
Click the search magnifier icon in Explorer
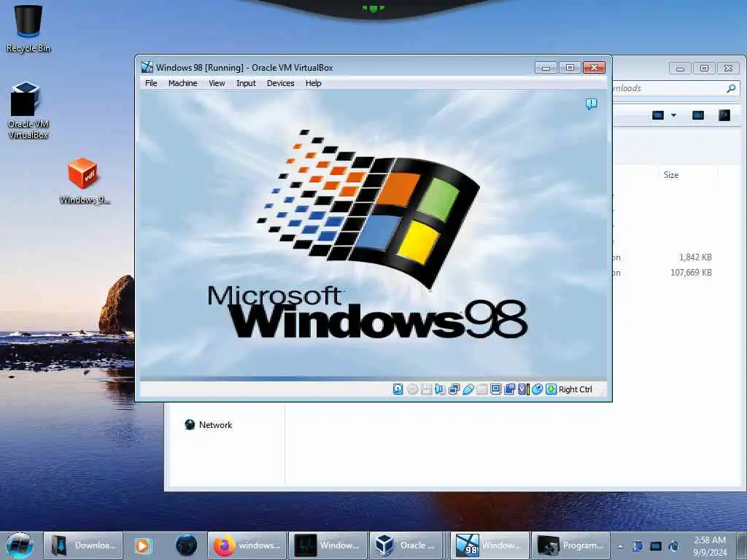pyautogui.click(x=731, y=88)
